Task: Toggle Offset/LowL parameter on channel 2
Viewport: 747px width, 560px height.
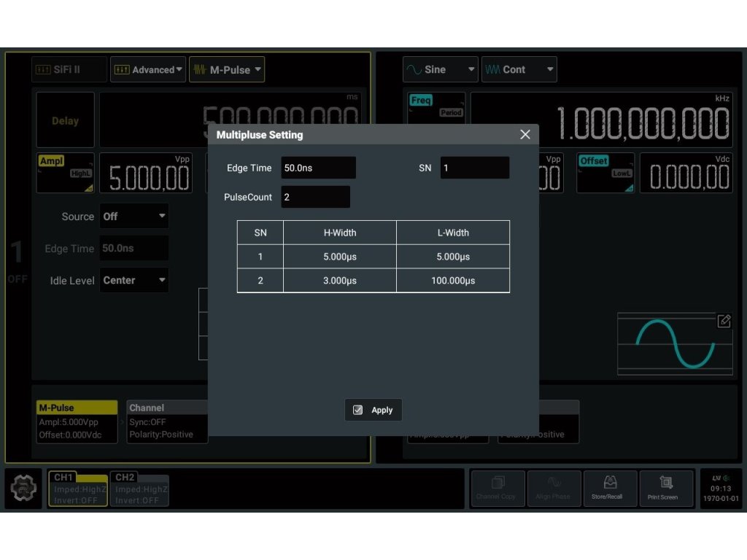Action: [605, 172]
